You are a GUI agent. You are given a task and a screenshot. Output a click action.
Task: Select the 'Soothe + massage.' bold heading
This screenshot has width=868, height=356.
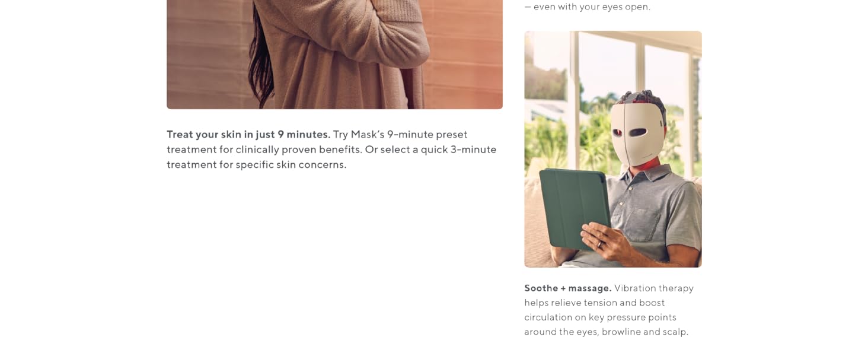tap(568, 288)
